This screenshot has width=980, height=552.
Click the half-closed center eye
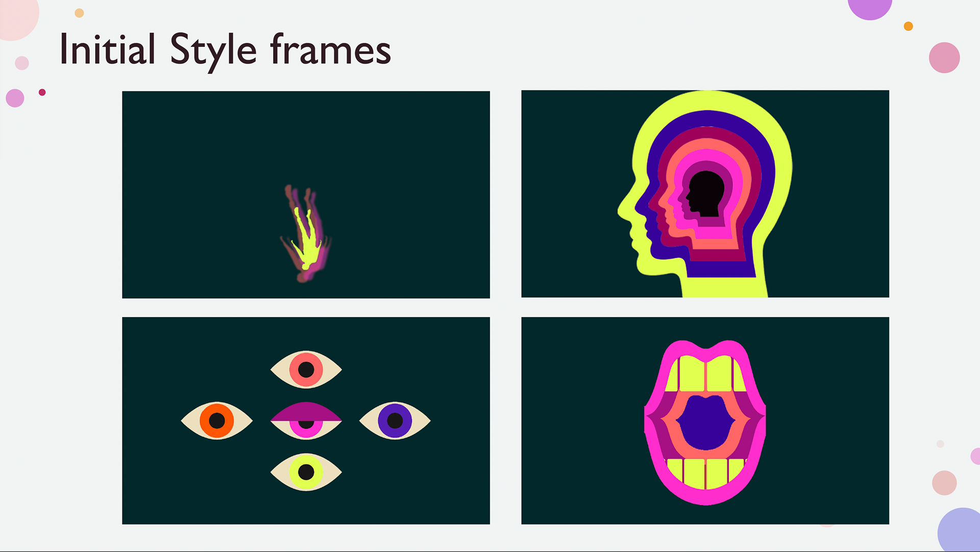point(306,420)
